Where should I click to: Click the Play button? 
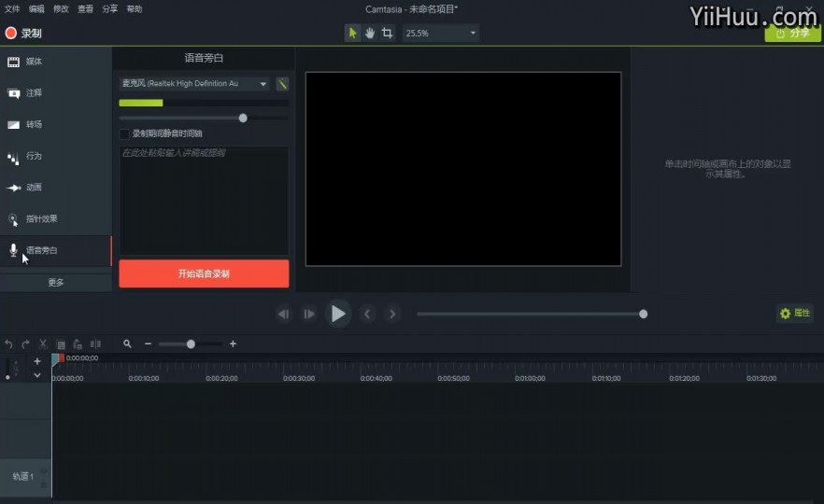(338, 314)
